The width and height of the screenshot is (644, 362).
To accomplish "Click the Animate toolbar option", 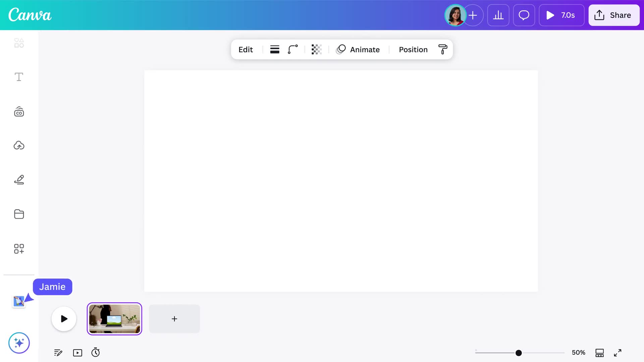I will pyautogui.click(x=358, y=50).
